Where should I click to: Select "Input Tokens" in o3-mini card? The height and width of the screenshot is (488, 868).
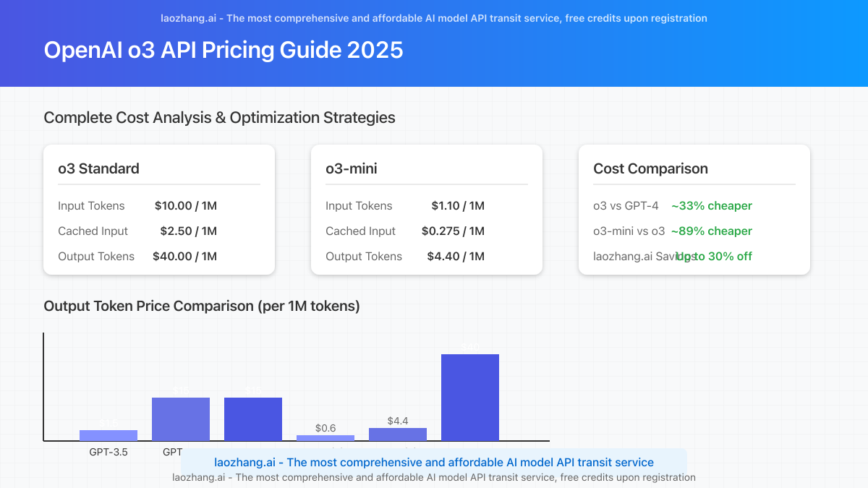[359, 206]
